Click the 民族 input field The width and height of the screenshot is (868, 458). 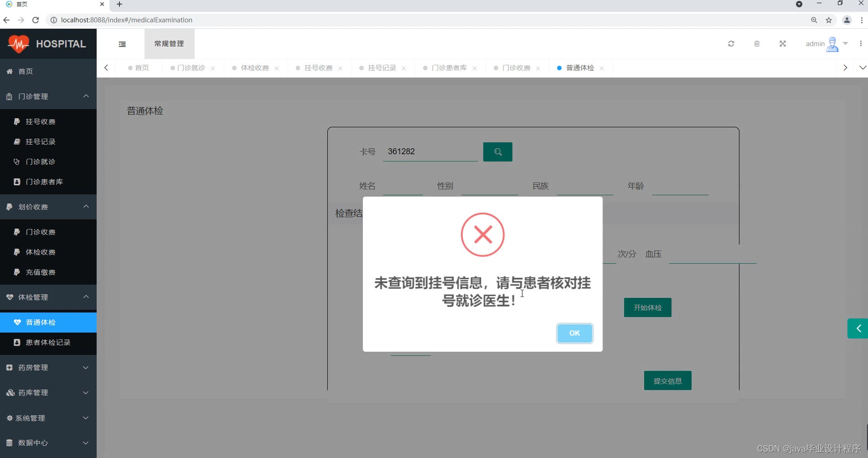pyautogui.click(x=585, y=186)
